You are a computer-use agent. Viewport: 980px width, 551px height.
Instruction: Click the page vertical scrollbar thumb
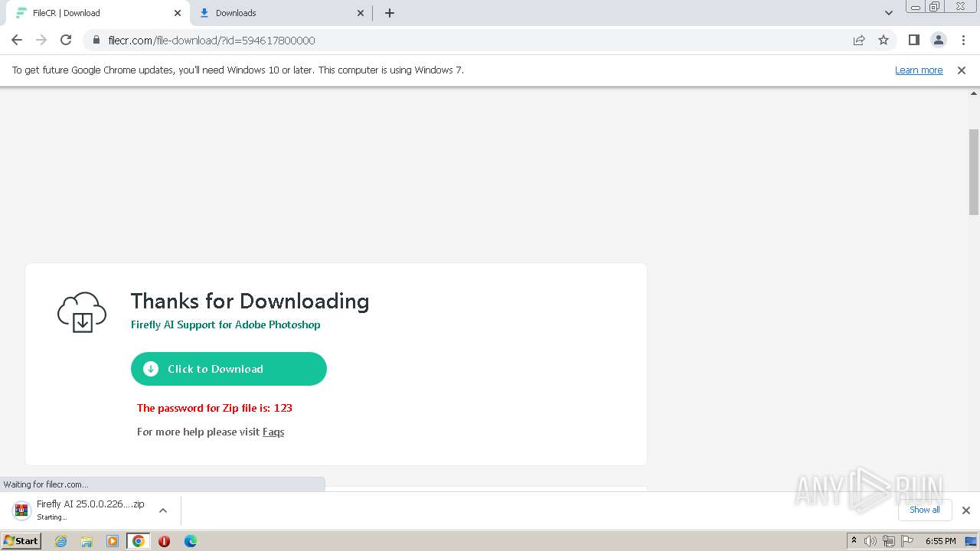click(974, 172)
